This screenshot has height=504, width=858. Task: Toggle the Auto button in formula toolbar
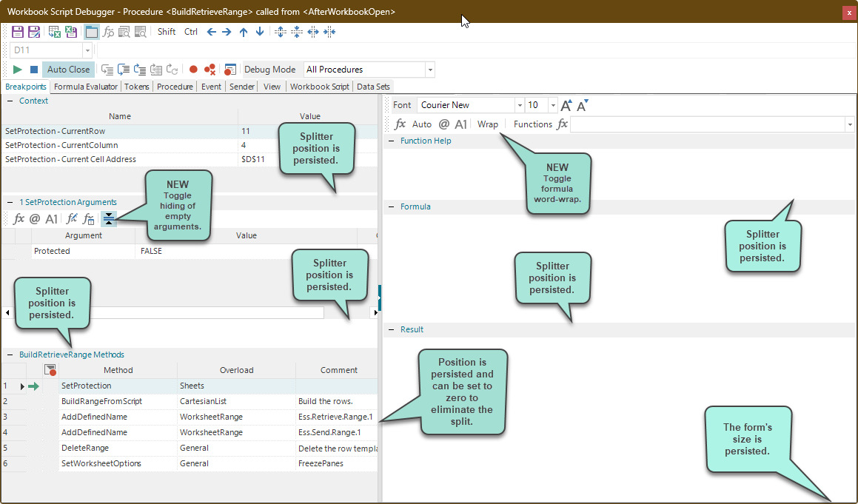pos(422,124)
